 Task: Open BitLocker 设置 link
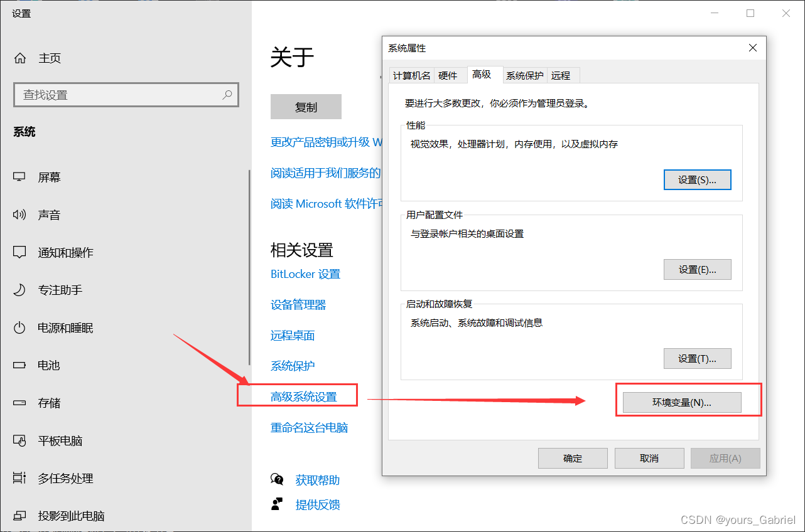(305, 274)
